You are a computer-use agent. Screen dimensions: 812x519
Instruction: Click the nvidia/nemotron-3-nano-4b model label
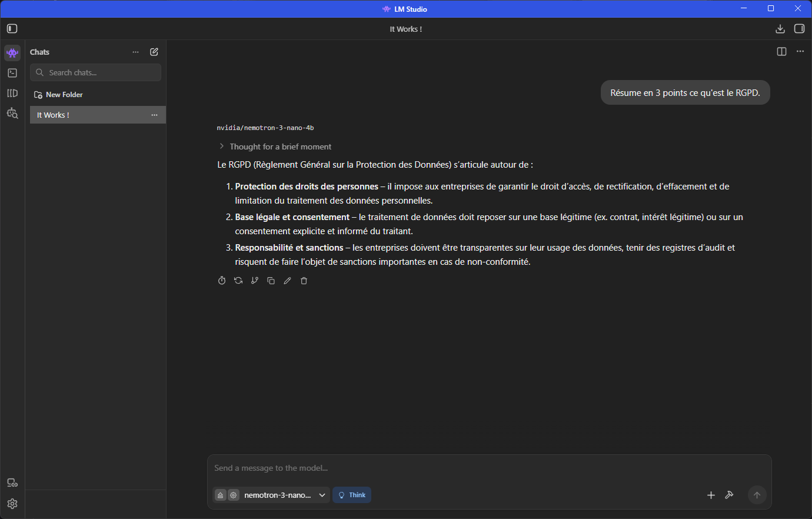tap(265, 128)
